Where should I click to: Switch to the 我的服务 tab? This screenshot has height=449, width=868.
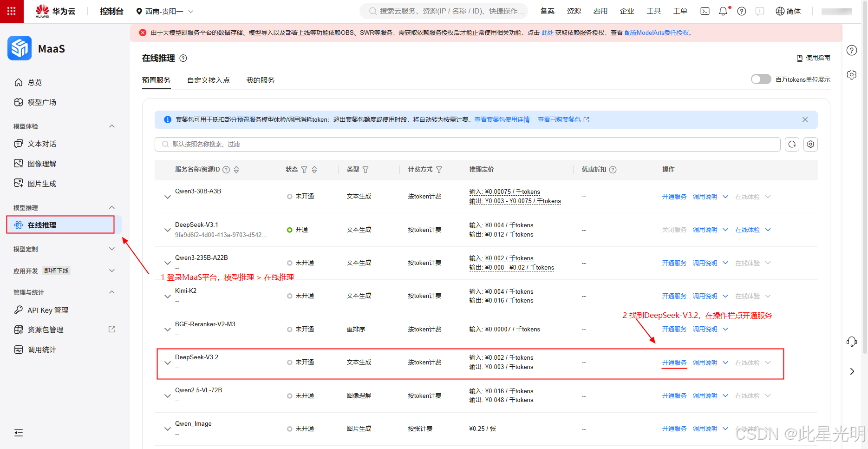260,79
